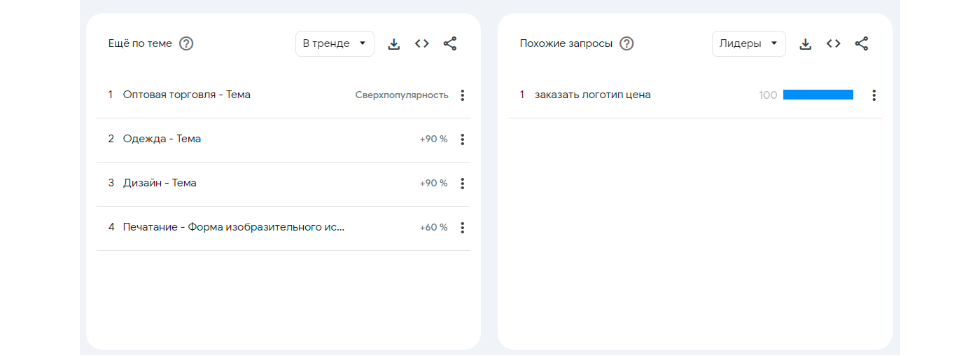
Task: Download the 'Похожие запросы' data
Action: tap(806, 44)
